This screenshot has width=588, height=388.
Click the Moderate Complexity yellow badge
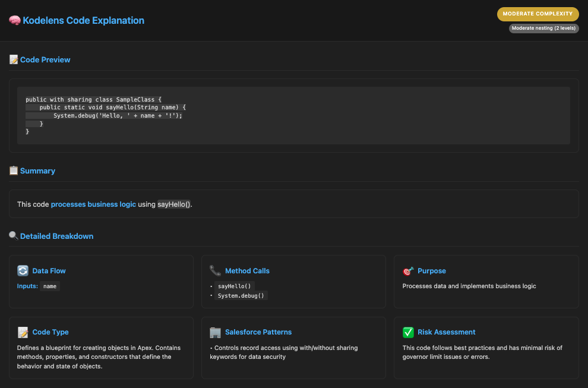tap(538, 14)
